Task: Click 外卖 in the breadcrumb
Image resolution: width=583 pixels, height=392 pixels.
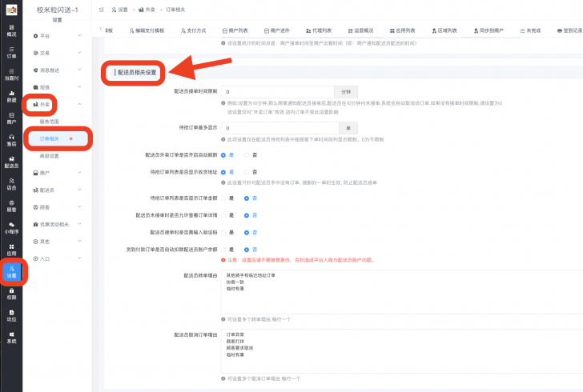Action: [147, 10]
